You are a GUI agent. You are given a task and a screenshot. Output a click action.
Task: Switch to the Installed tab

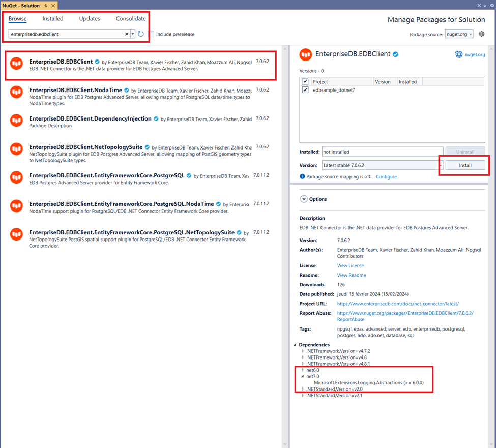point(53,19)
